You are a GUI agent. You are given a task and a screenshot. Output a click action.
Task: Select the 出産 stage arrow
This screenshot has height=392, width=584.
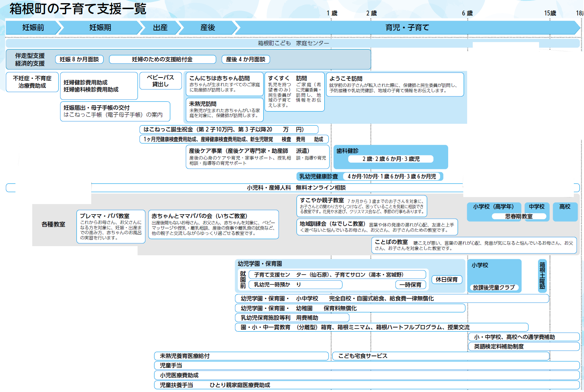point(160,27)
